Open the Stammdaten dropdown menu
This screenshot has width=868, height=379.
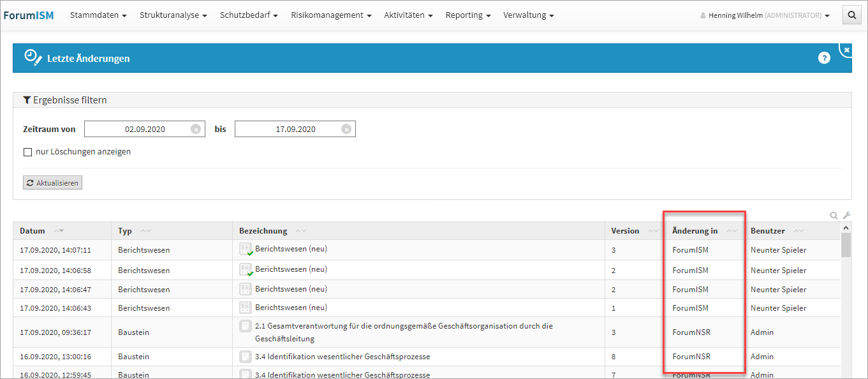(x=98, y=15)
